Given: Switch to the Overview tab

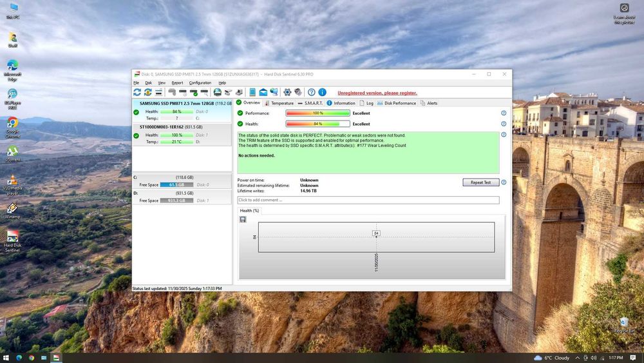Looking at the screenshot, I should (x=249, y=103).
